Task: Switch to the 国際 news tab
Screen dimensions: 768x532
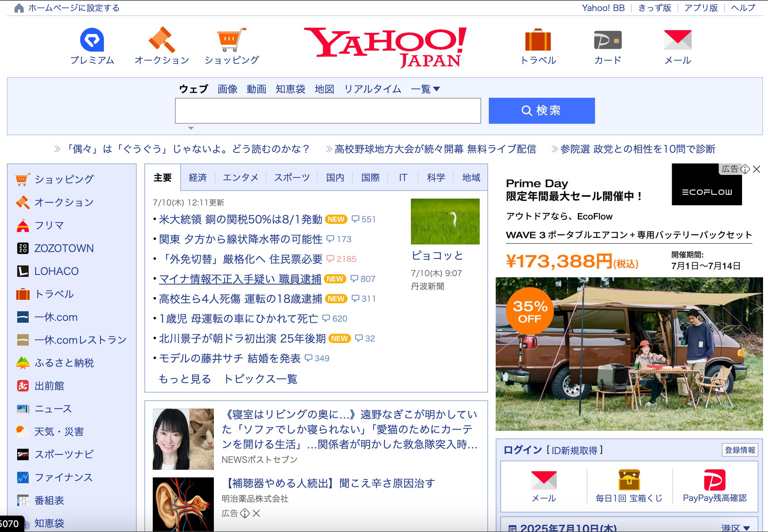Action: coord(370,178)
